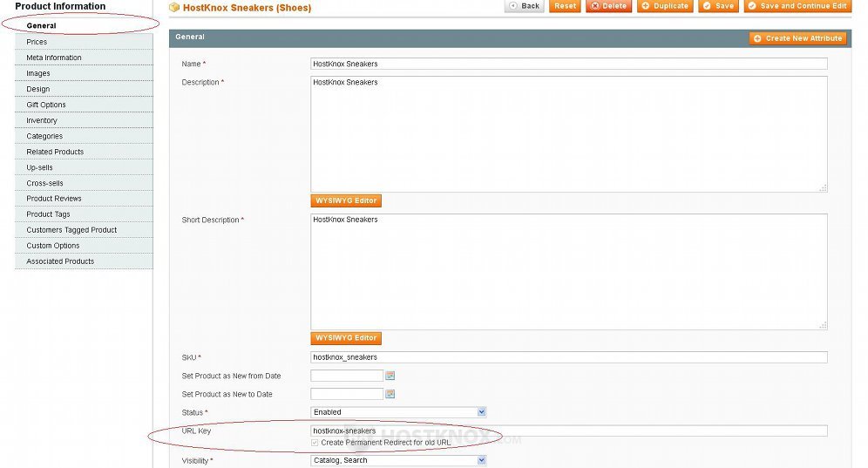Open WYSIWYG Editor for Description

coord(346,200)
